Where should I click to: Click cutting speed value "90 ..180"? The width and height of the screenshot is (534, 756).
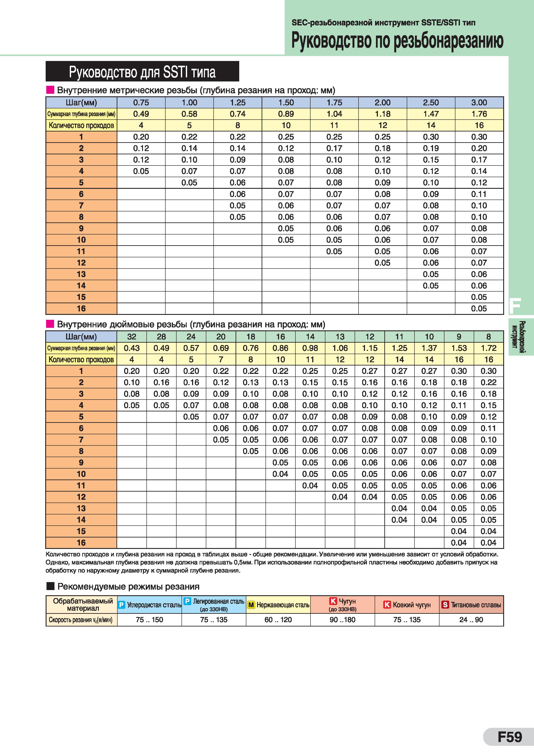343,620
